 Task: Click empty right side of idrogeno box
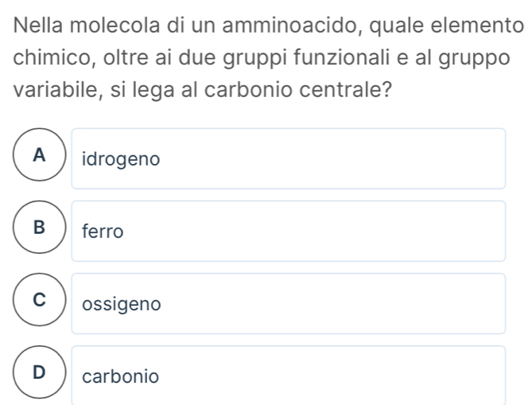coord(358,159)
